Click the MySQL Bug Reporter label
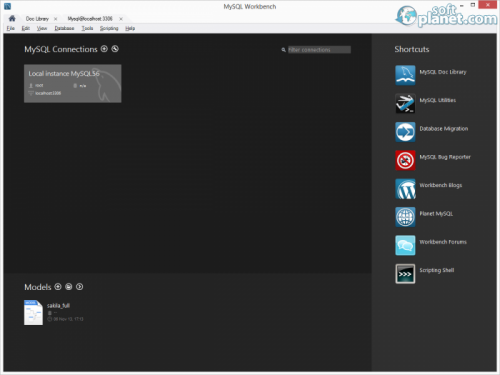Viewport: 500px width, 375px height. click(x=445, y=157)
